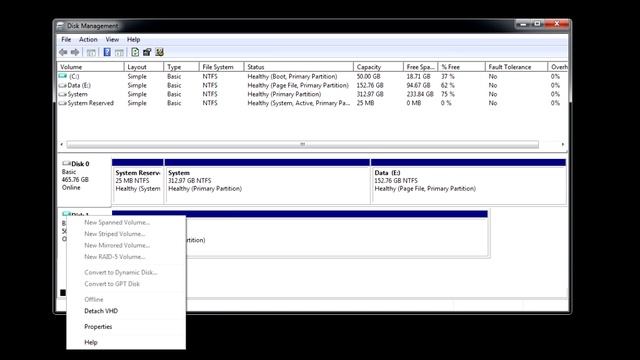
Task: Click the 25 MB capacity cell
Action: 365,103
